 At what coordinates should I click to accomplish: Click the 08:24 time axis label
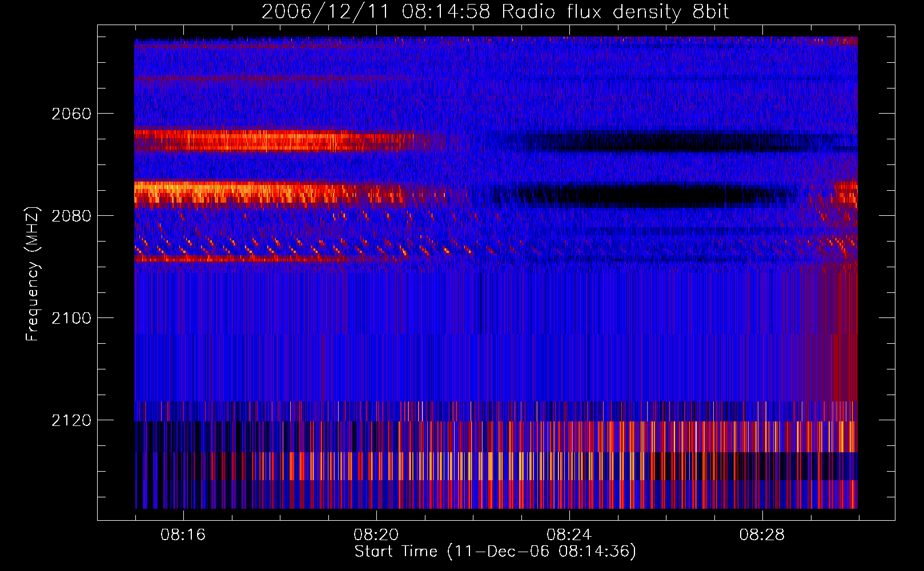[569, 535]
